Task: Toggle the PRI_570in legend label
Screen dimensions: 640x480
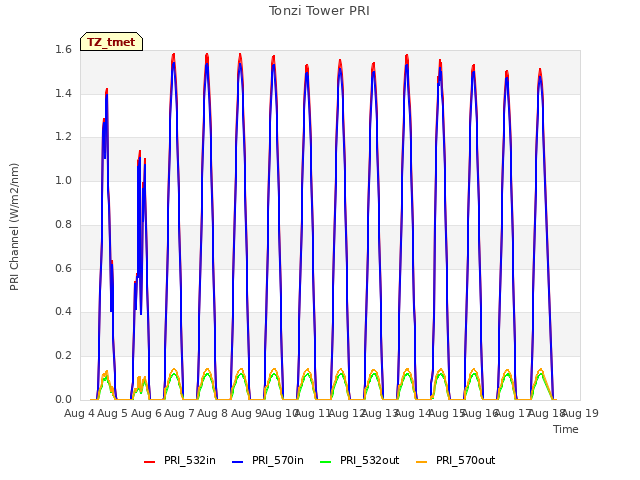Action: [x=278, y=460]
